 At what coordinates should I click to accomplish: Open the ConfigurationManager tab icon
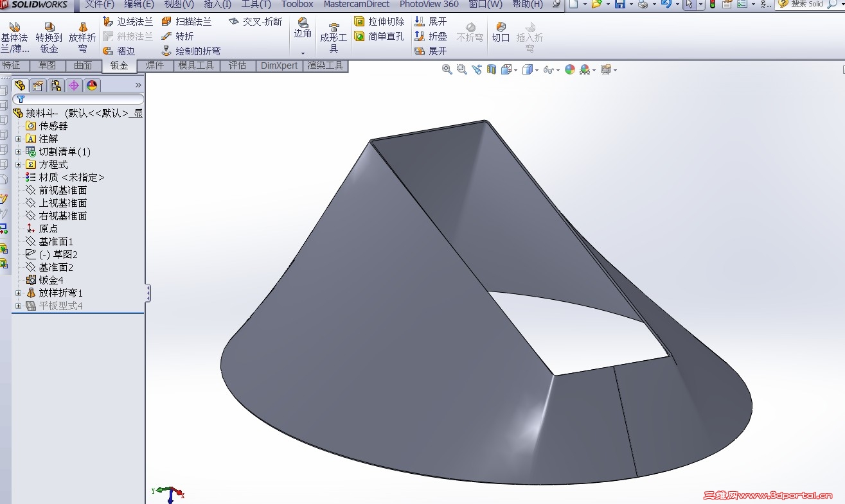[56, 85]
